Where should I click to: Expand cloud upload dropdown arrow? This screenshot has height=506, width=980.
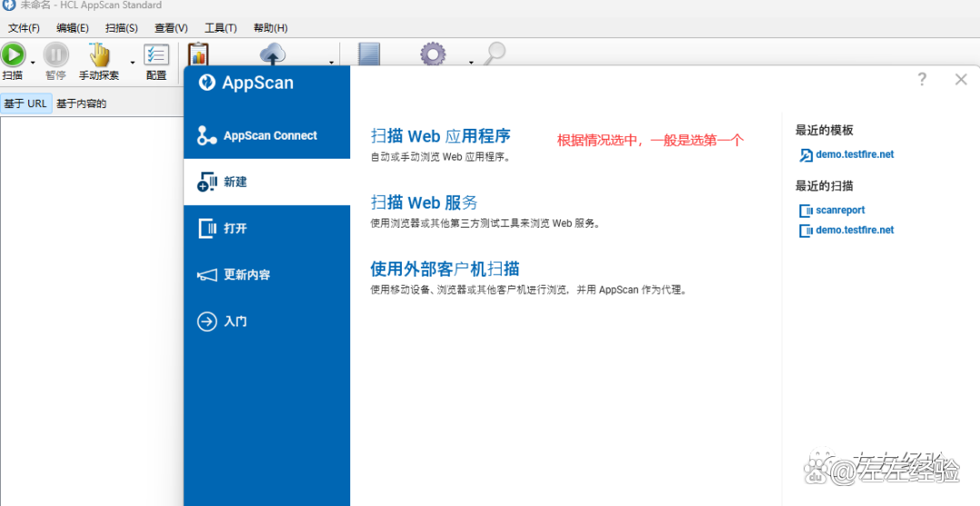[x=331, y=63]
